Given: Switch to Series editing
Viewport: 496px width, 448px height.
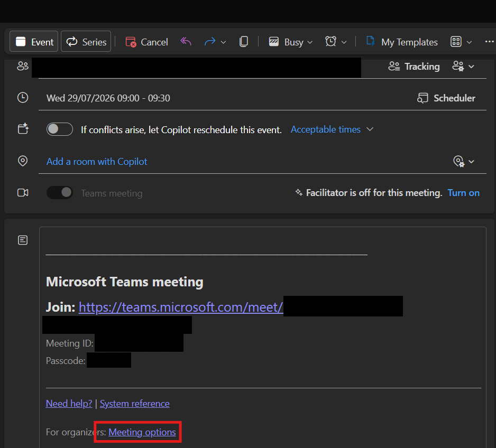Looking at the screenshot, I should [86, 42].
